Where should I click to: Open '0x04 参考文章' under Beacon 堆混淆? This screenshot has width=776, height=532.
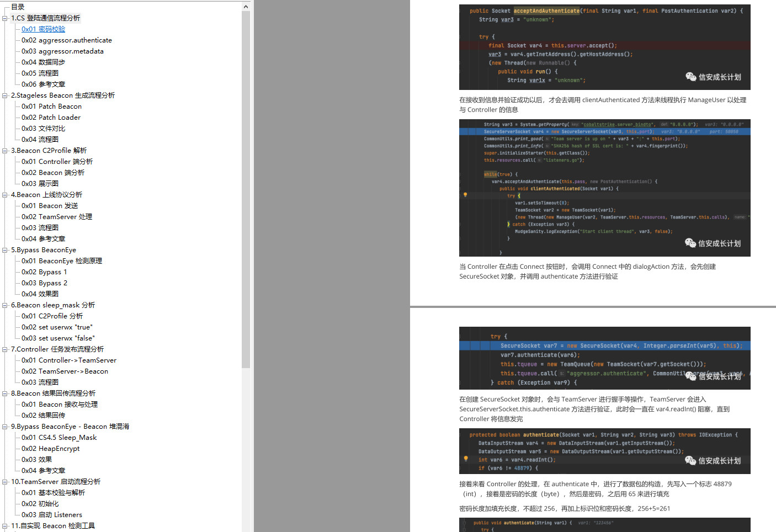tap(43, 471)
